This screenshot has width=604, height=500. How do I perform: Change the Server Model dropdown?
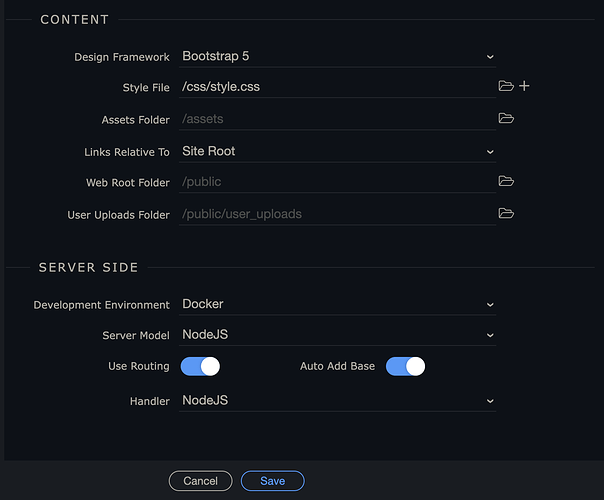click(x=337, y=335)
